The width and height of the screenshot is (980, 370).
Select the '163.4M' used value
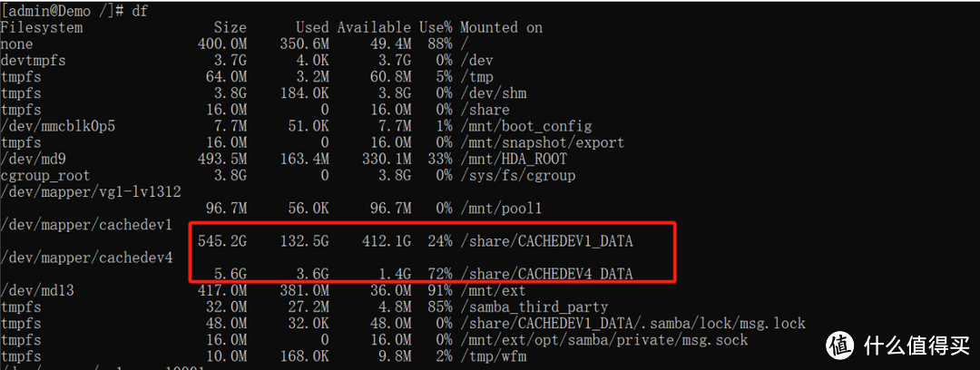(x=304, y=159)
